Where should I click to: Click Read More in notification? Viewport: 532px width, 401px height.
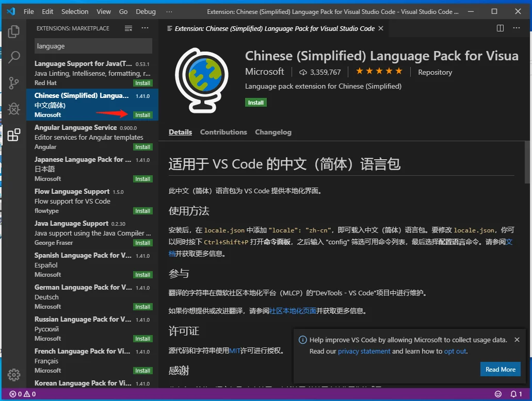click(501, 369)
